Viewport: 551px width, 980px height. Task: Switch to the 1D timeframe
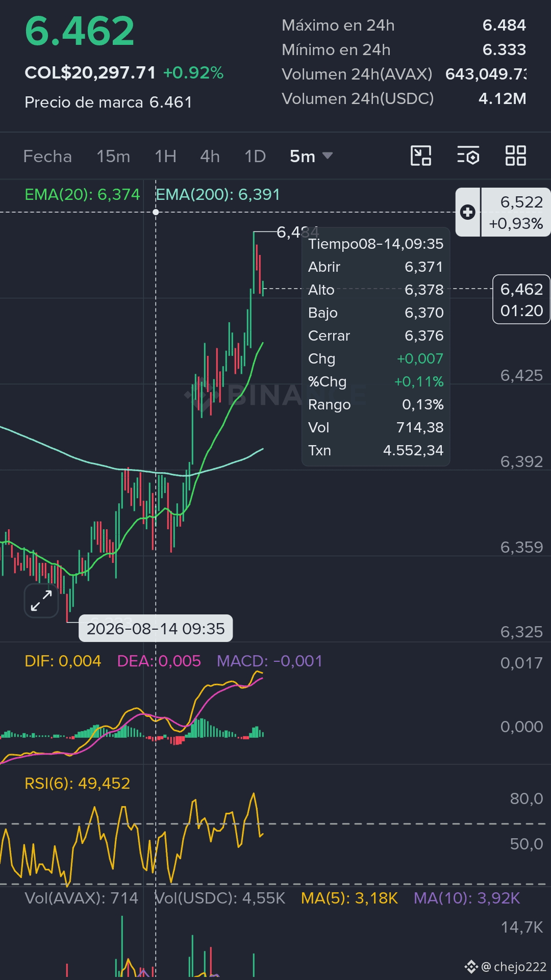(255, 156)
